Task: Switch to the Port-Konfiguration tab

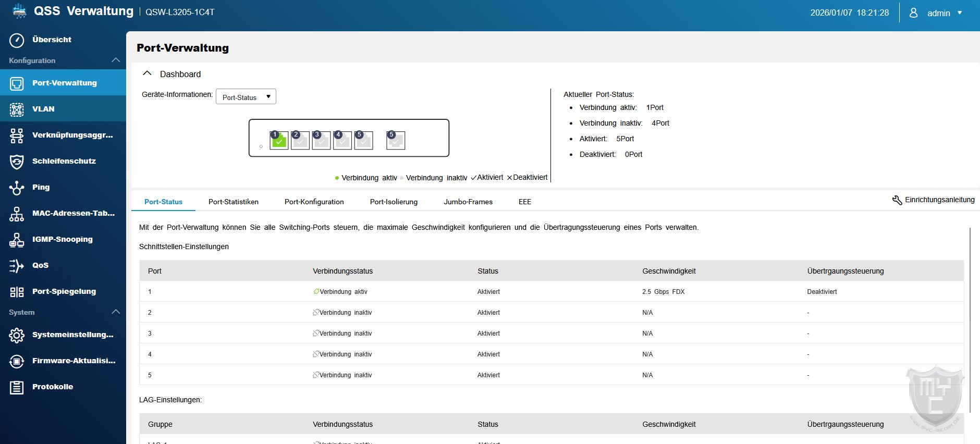Action: point(314,202)
